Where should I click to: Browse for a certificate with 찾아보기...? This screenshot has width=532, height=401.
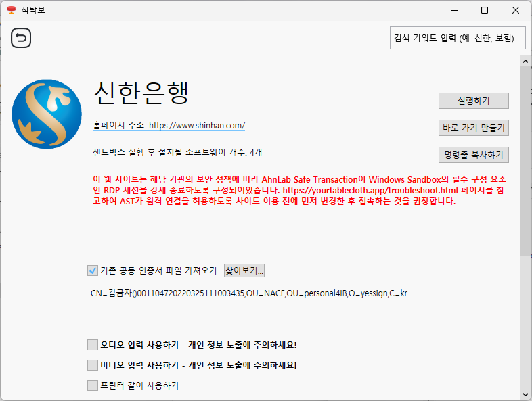click(244, 270)
